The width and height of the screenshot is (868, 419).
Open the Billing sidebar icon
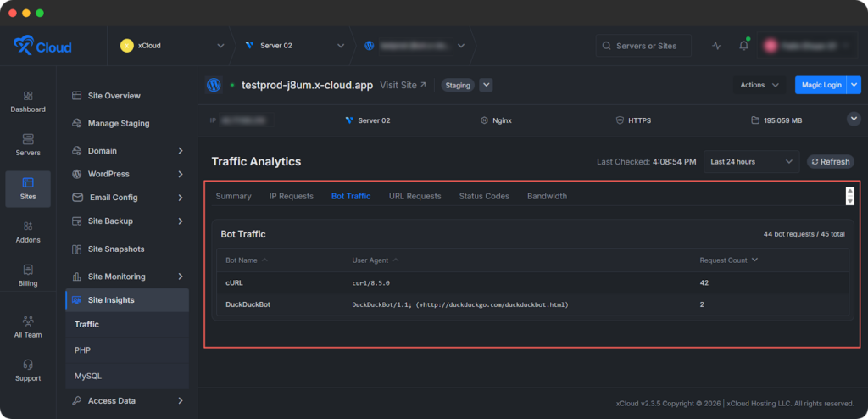click(28, 275)
